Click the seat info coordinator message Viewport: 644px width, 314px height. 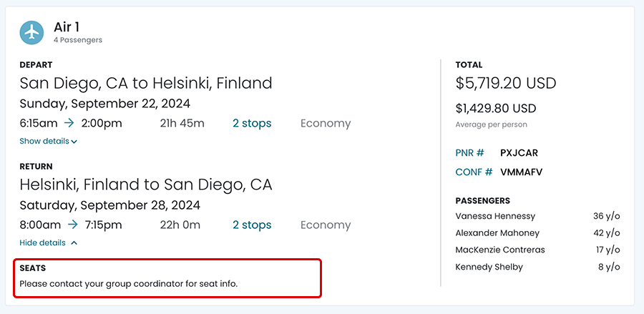click(128, 283)
